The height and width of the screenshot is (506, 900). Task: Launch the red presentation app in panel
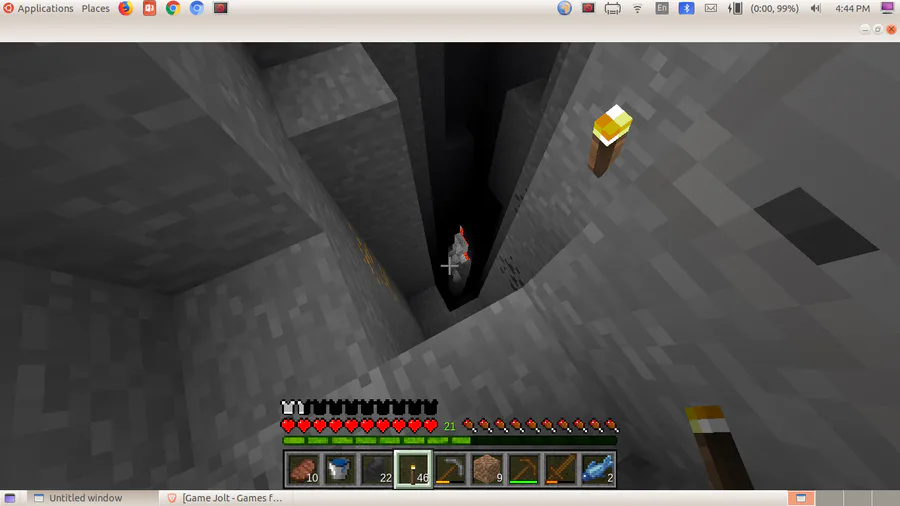click(x=149, y=8)
